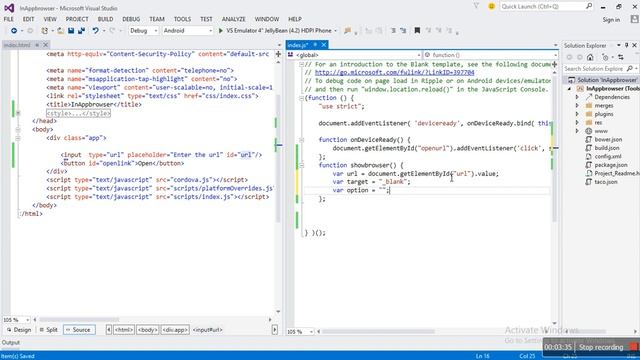Screen dimensions: 640x360
Task: Click the green Start debugging play icon
Action: point(220,31)
